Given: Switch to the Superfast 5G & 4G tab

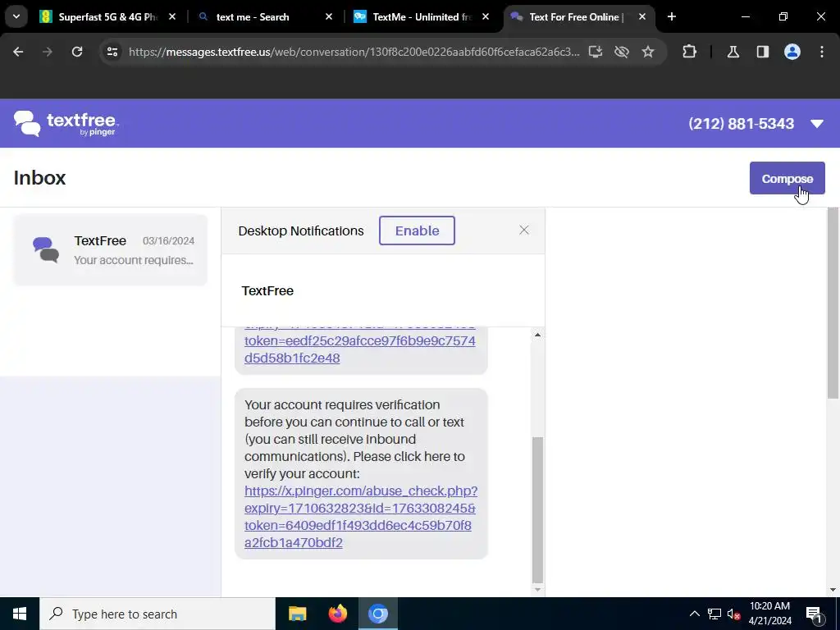Looking at the screenshot, I should click(x=107, y=16).
